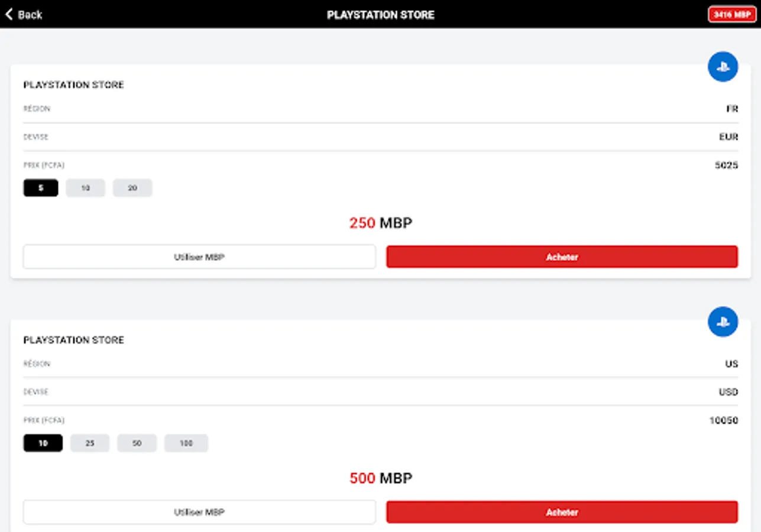The height and width of the screenshot is (532, 761).
Task: Select the 10 EUR amount option
Action: point(85,188)
